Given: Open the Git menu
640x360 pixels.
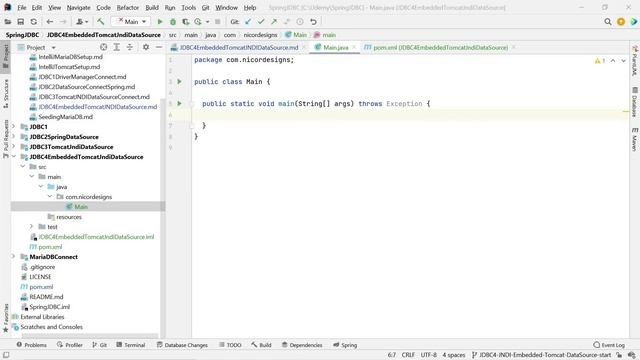Looking at the screenshot, I should coord(205,8).
